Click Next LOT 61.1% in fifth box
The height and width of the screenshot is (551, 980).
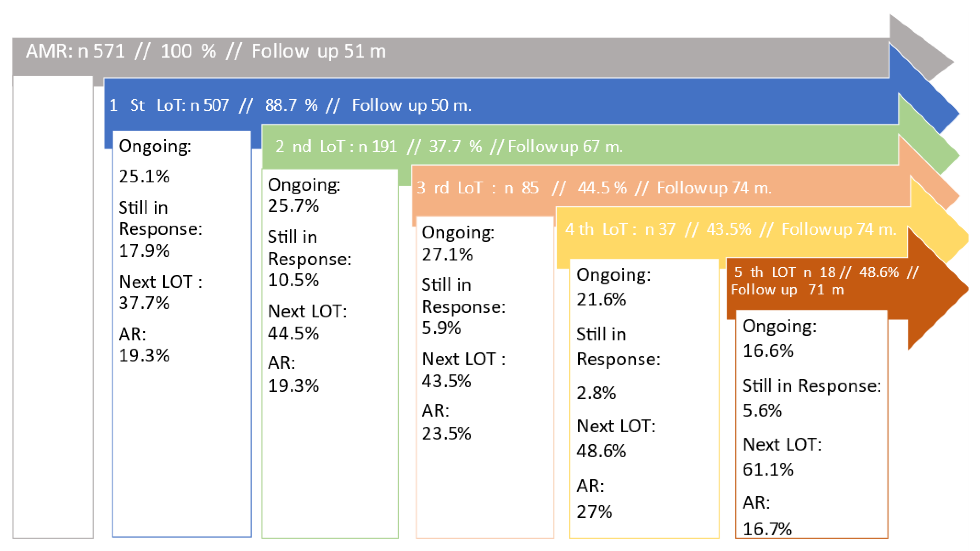(x=782, y=457)
